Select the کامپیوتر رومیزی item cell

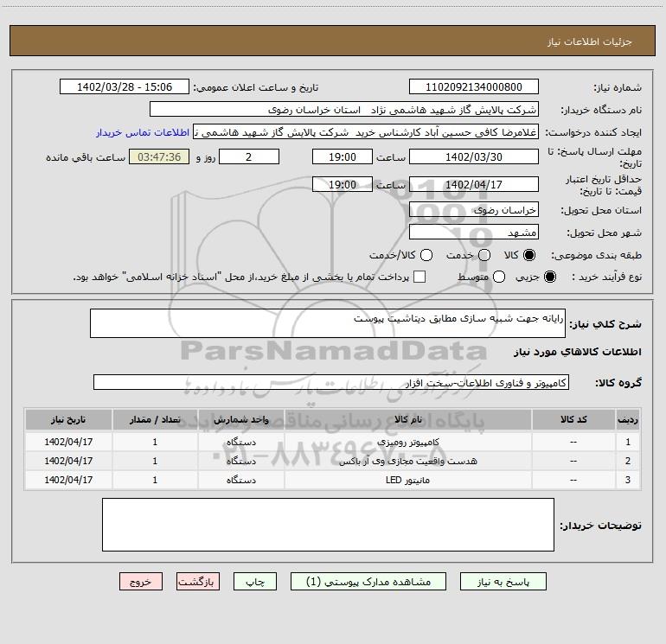(x=407, y=442)
